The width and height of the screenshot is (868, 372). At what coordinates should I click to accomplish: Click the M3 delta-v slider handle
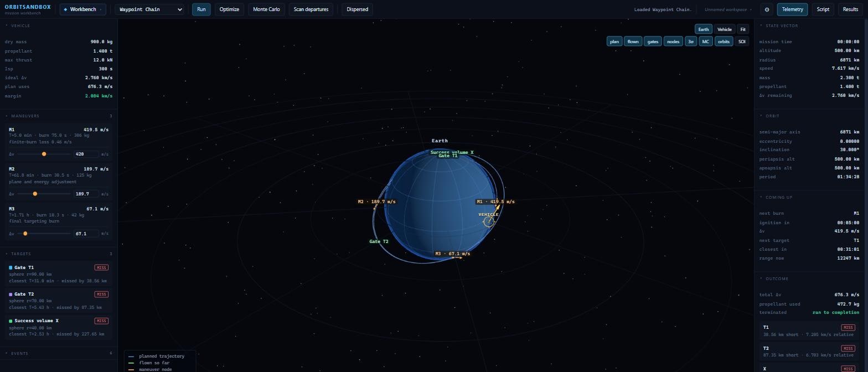click(x=25, y=234)
